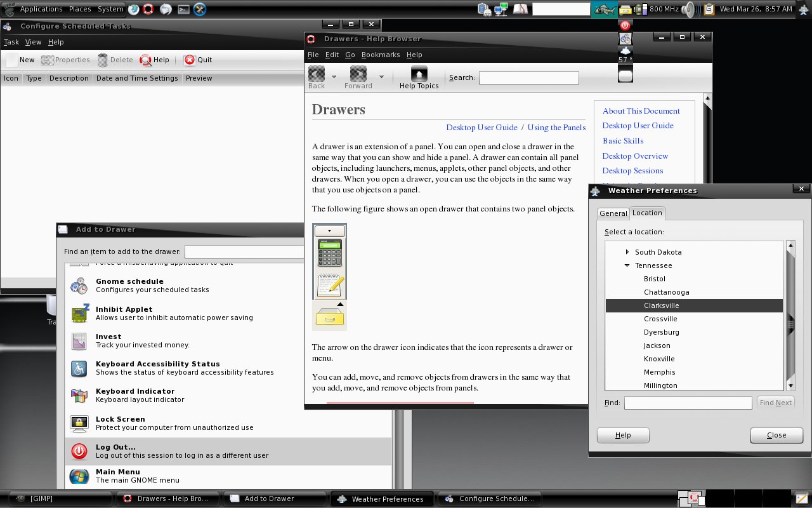The image size is (812, 508).
Task: Open the Forward history dropdown arrow
Action: (381, 77)
